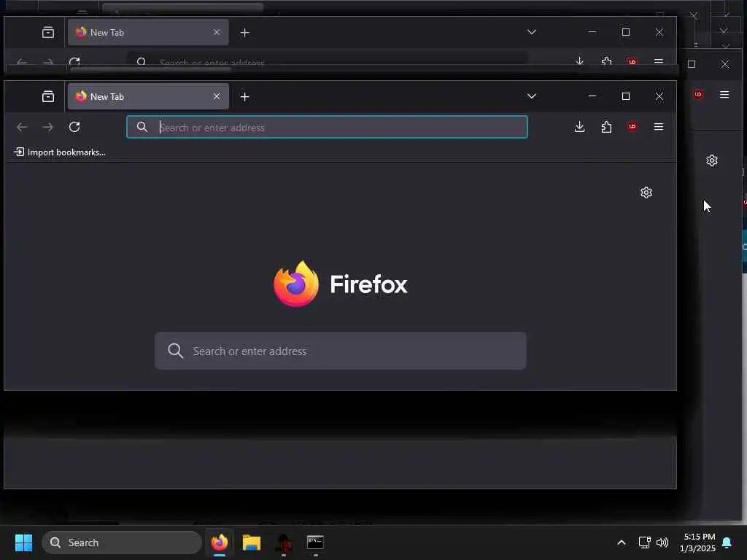Open a new tab in front Firefox window
The height and width of the screenshot is (560, 747).
tap(245, 97)
